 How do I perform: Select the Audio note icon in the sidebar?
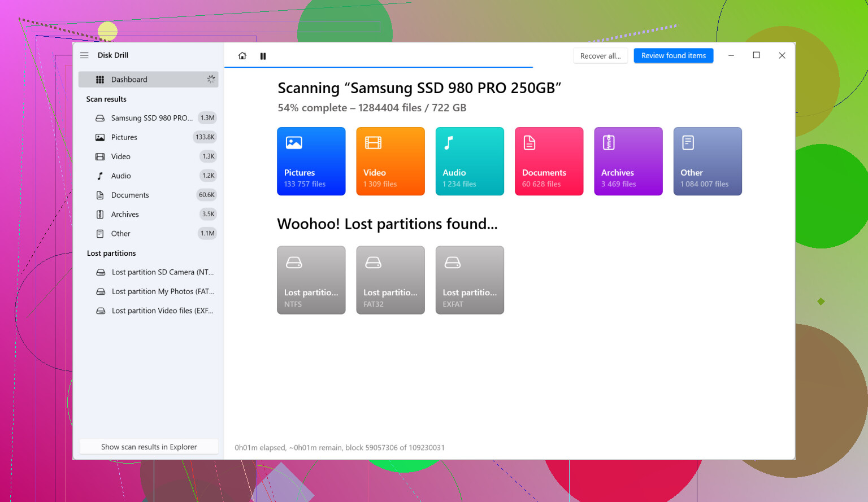100,176
